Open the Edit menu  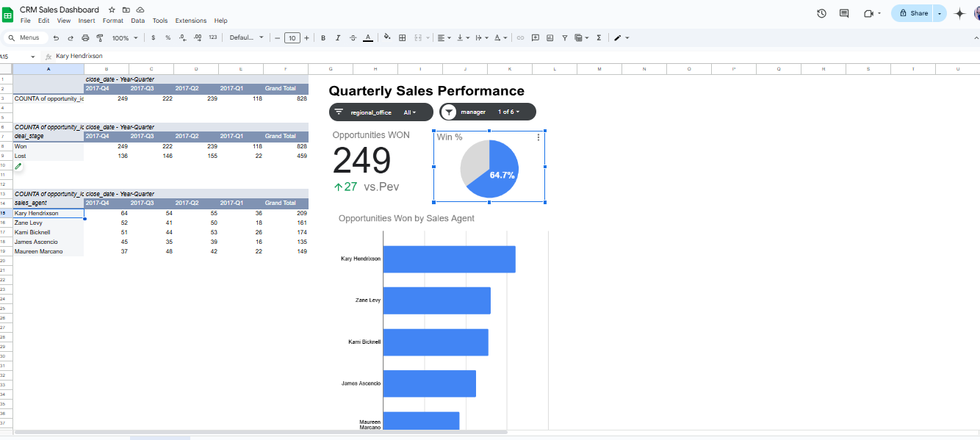(43, 21)
